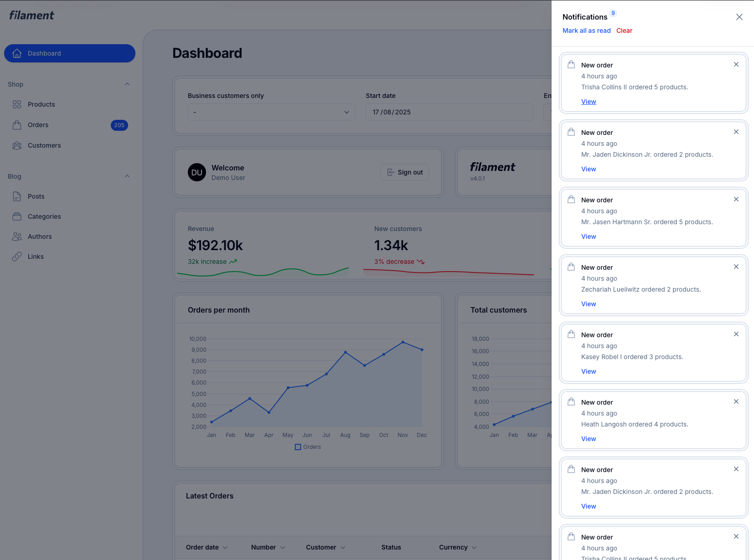Image resolution: width=754 pixels, height=560 pixels.
Task: Dismiss the Trisha Collins II order notification
Action: [736, 65]
